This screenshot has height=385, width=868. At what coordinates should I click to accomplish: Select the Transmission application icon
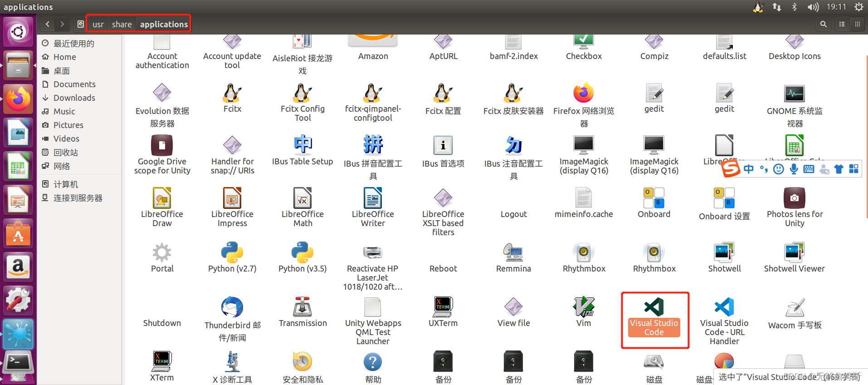click(302, 306)
